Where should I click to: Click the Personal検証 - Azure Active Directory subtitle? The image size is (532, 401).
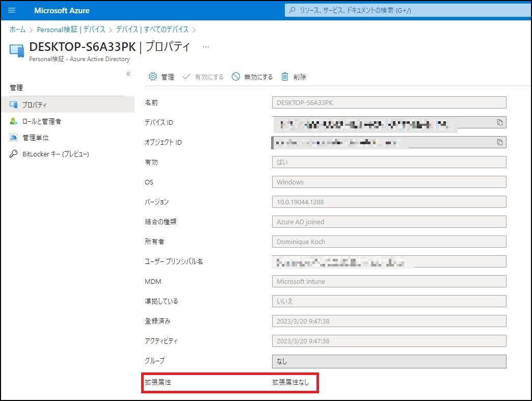(79, 59)
